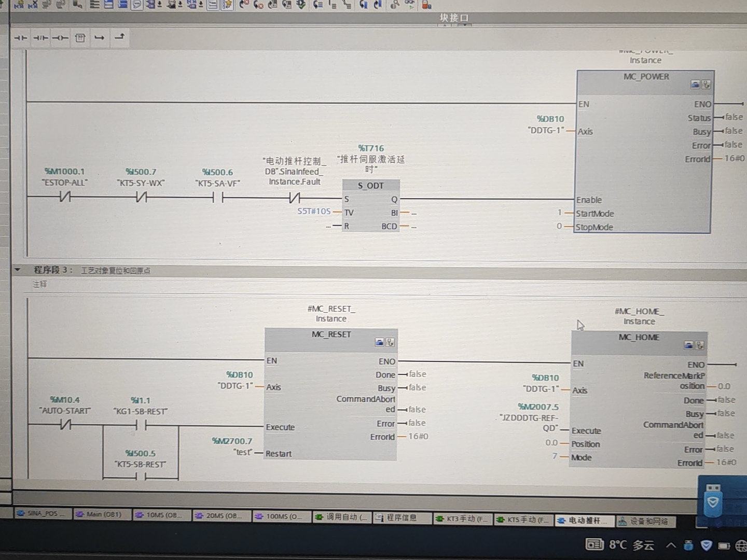
Task: Select the S_ODT timer block title
Action: [371, 186]
